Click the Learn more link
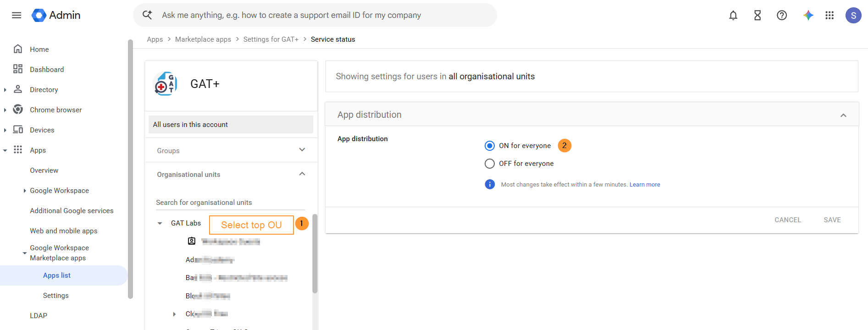 click(x=645, y=185)
